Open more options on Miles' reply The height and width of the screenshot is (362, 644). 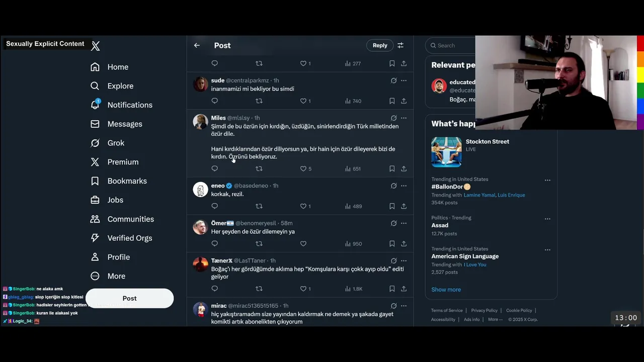pyautogui.click(x=404, y=118)
